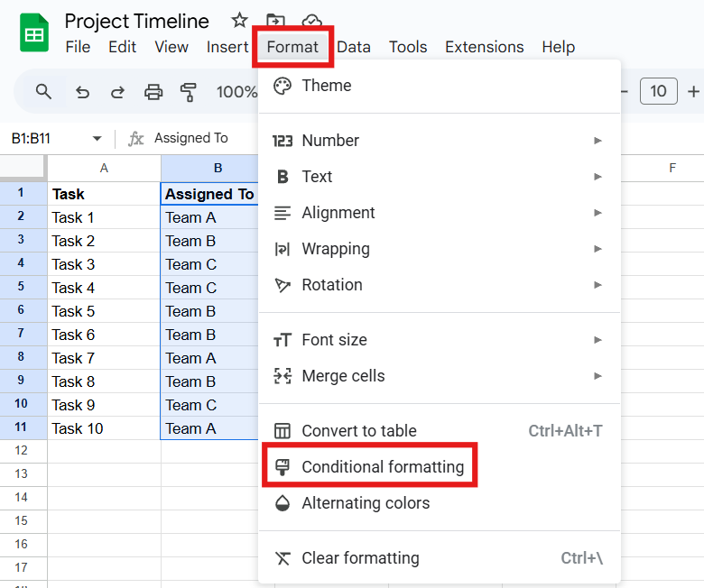The image size is (704, 588).
Task: Select cell containing Task 5
Action: tap(104, 311)
